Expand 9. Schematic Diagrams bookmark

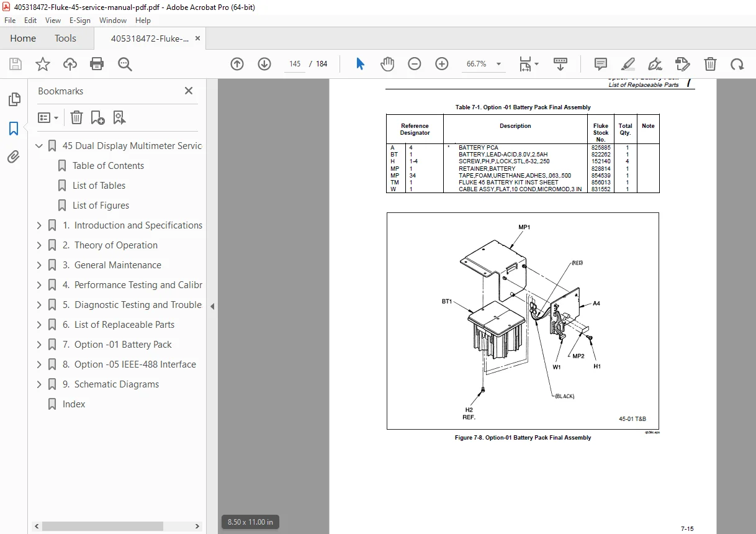click(39, 384)
